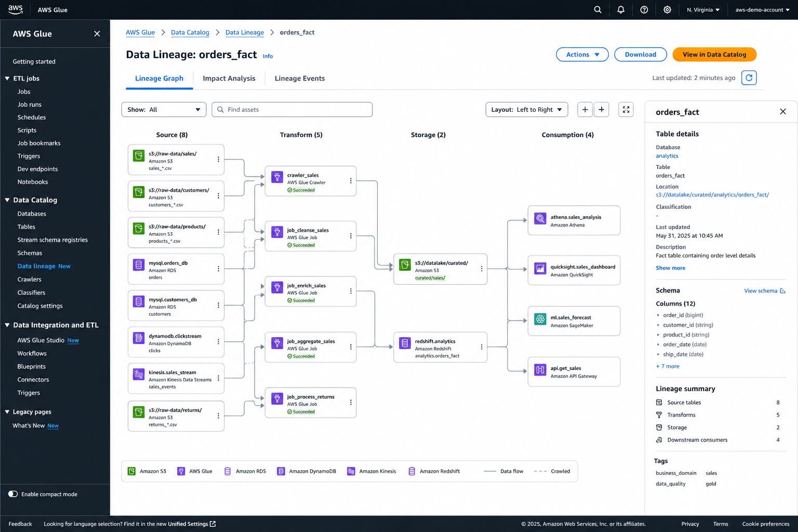This screenshot has width=798, height=532.
Task: Click QuickSight icon on quicksight.sales_dashboard node
Action: (540, 269)
